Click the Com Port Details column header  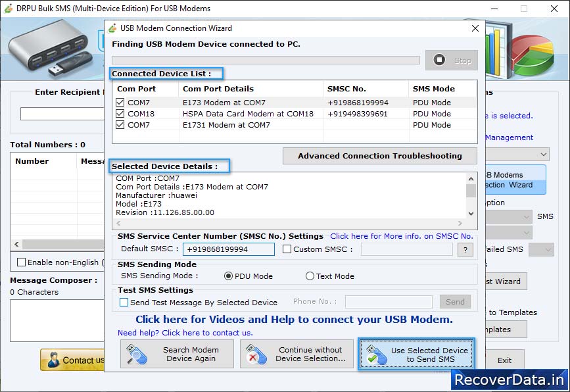point(250,89)
